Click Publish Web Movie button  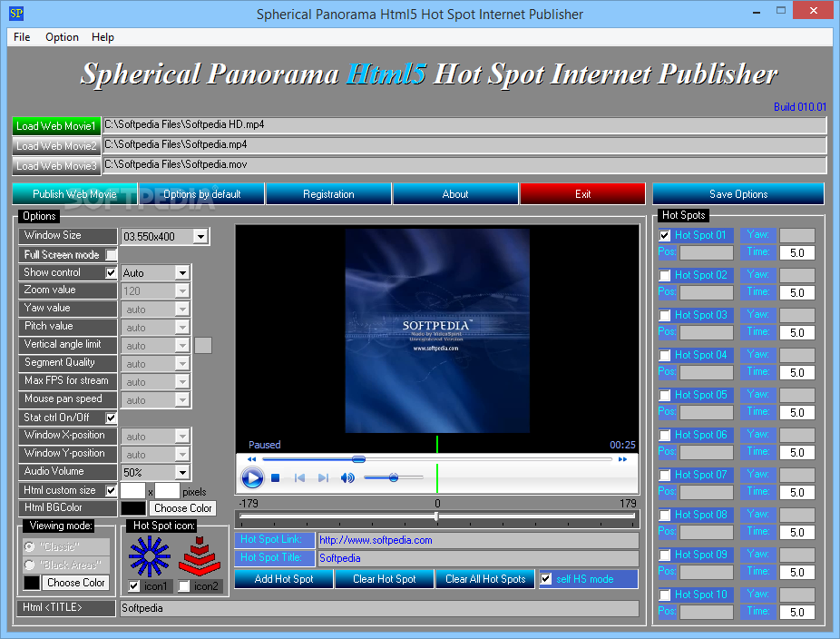coord(74,194)
